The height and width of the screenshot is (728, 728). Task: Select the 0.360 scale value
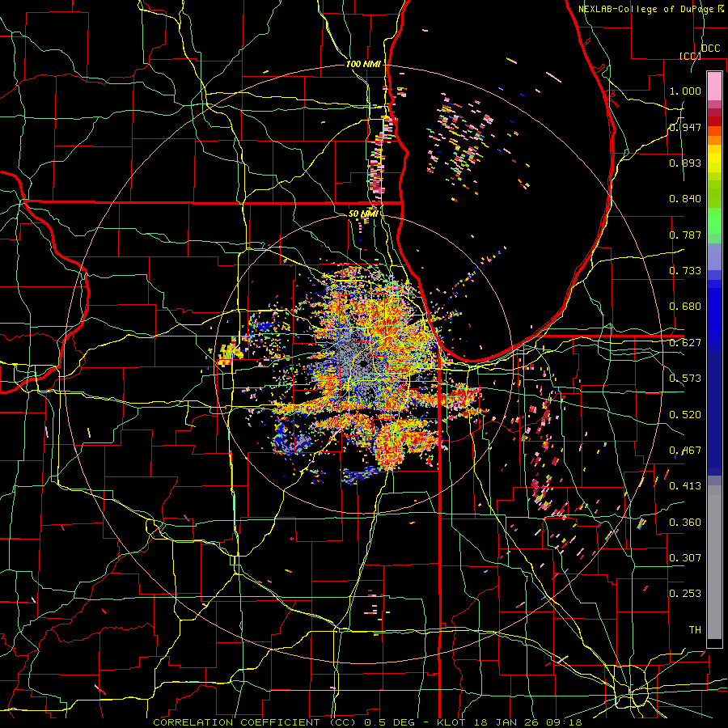[x=685, y=523]
